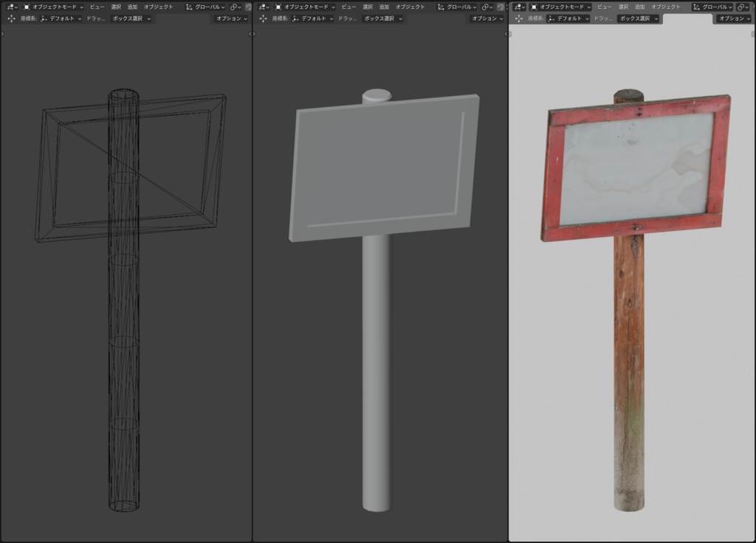Expand sidebar arrow in solid viewport
This screenshot has width=756, height=543.
[x=506, y=34]
